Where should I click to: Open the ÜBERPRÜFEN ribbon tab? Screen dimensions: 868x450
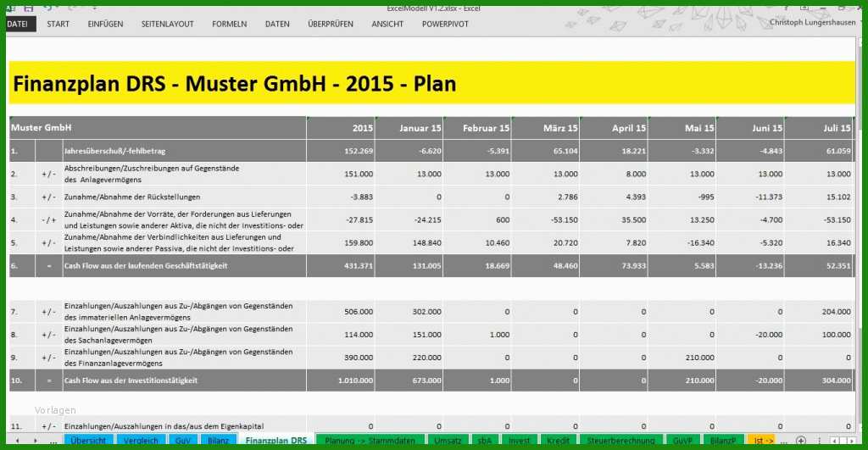[331, 24]
